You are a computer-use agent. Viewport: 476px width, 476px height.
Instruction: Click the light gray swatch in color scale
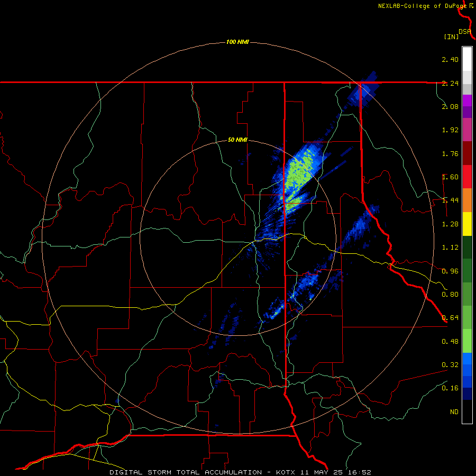(x=467, y=77)
